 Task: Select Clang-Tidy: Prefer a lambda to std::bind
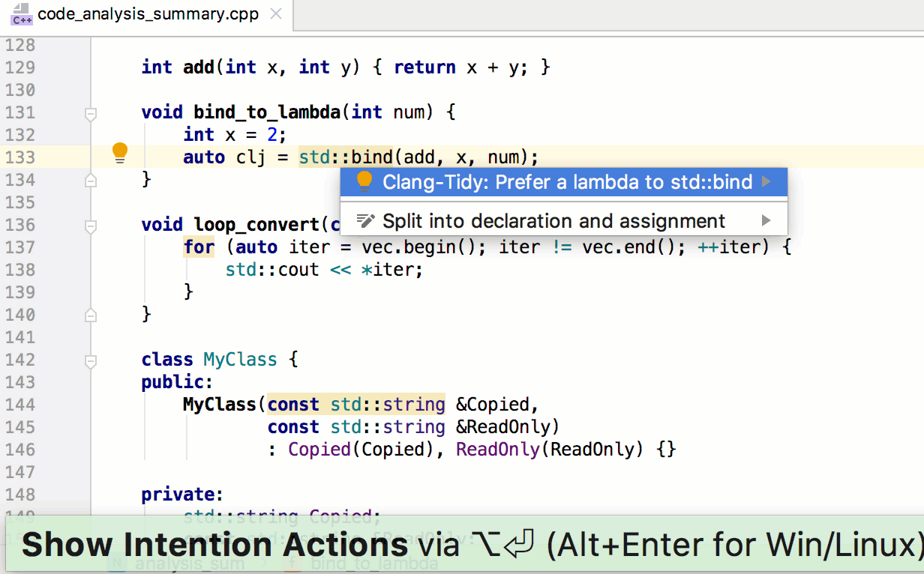coord(566,182)
